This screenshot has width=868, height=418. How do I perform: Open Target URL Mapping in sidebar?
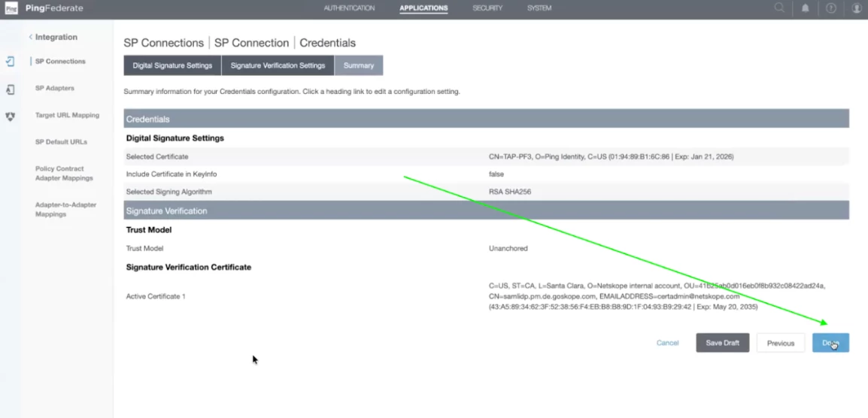tap(67, 115)
